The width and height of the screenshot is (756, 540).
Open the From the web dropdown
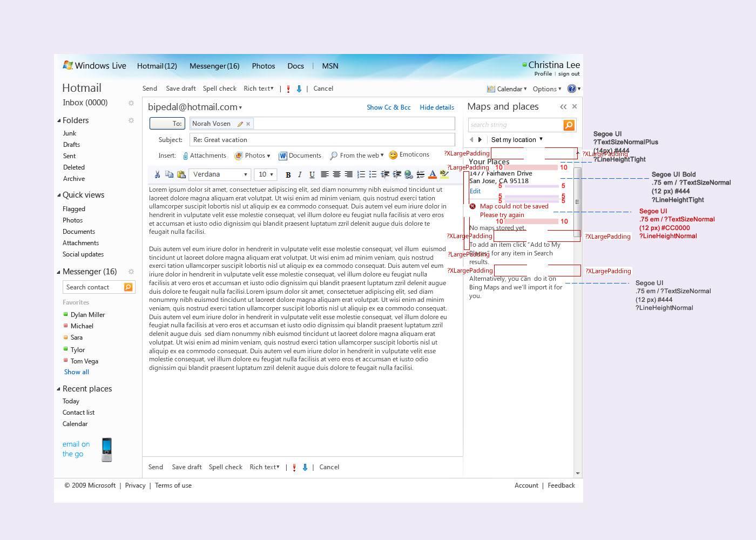tap(357, 156)
